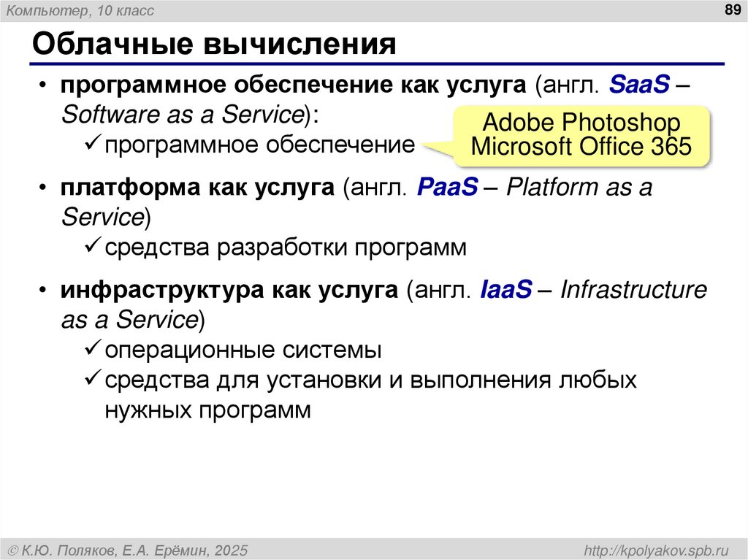The image size is (748, 560).
Task: Click the bullet before «программное обеспечение как услуга»
Action: coord(42,84)
